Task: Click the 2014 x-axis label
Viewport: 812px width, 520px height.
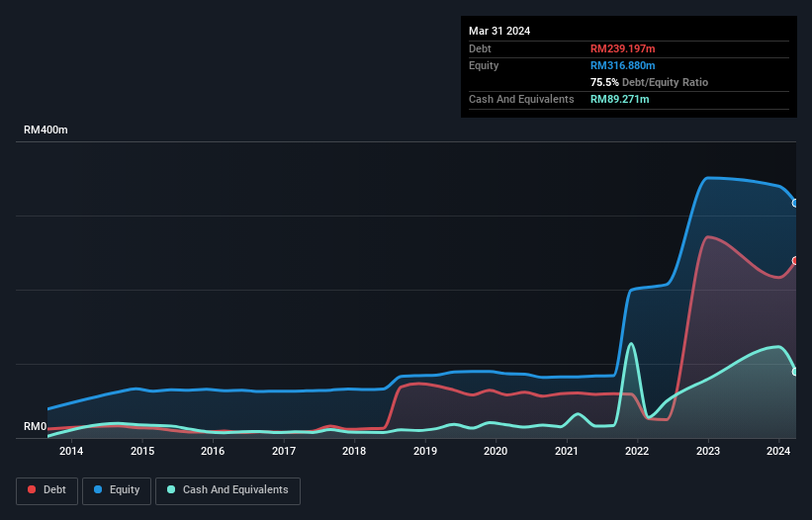Action: 71,451
